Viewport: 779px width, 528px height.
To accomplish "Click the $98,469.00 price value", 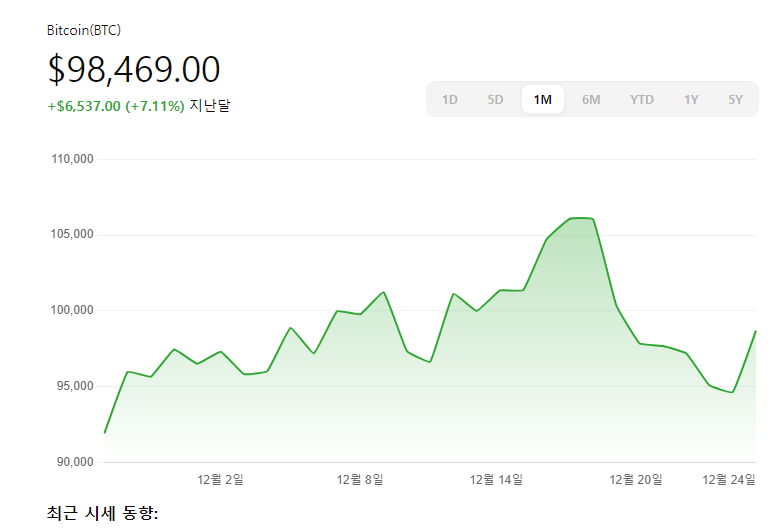I will click(134, 69).
